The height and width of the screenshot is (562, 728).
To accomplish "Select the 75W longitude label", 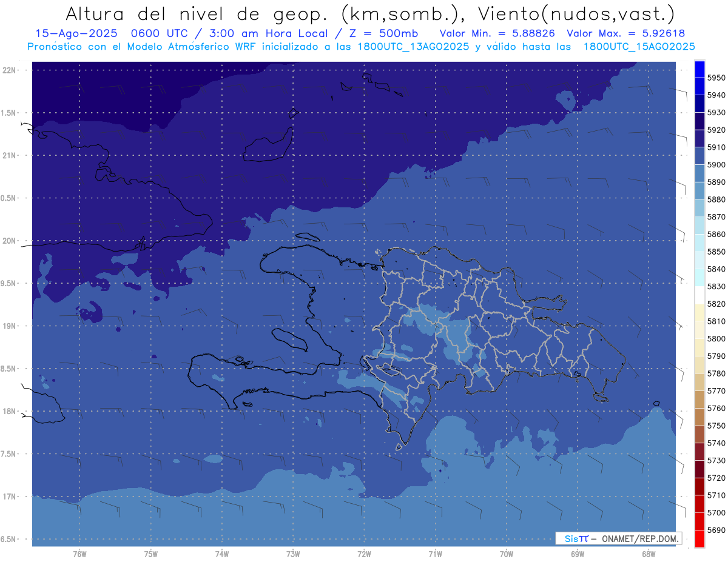I will coord(151,554).
